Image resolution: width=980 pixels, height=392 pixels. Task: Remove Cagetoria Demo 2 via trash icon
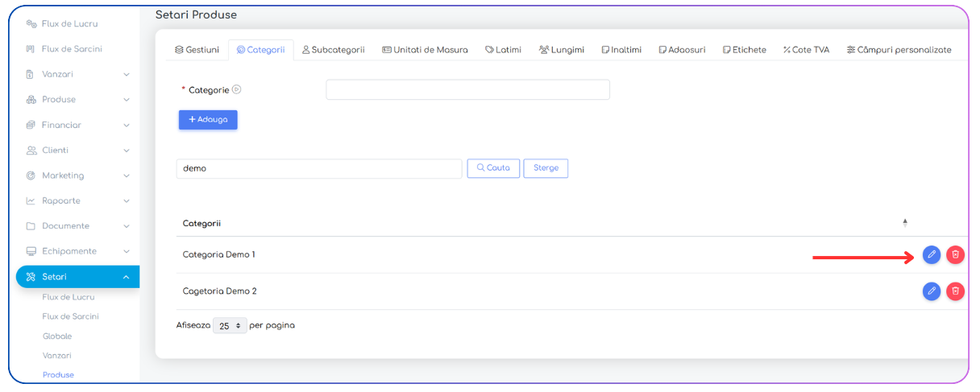[955, 291]
